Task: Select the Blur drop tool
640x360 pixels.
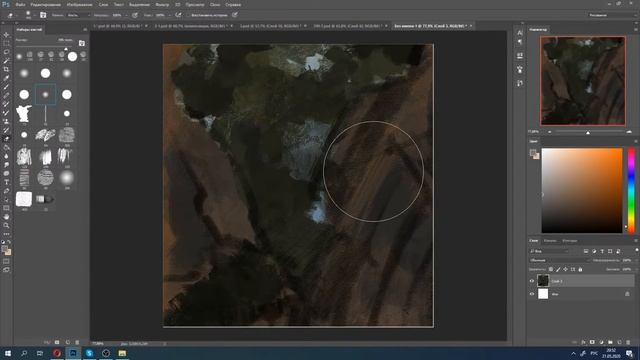Action: [x=6, y=156]
